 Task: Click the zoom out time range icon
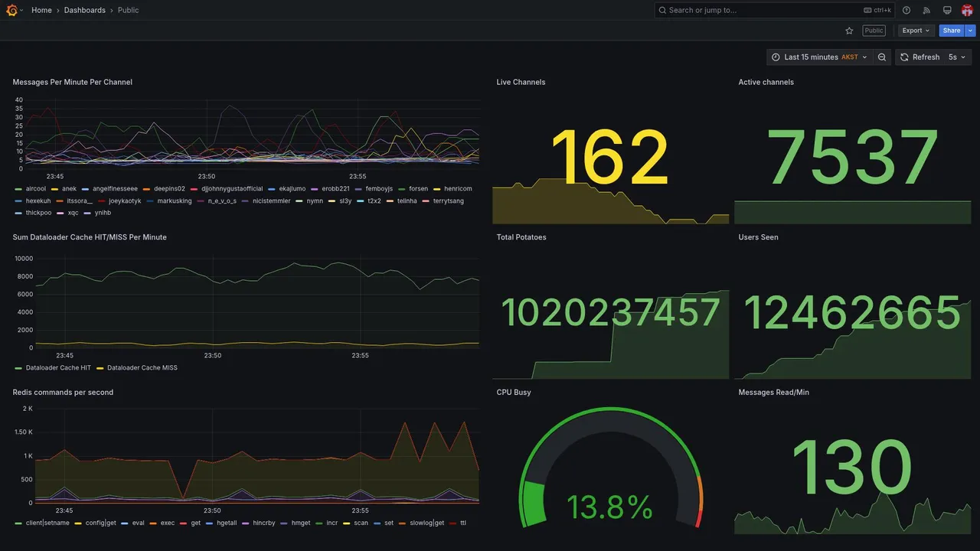click(882, 57)
